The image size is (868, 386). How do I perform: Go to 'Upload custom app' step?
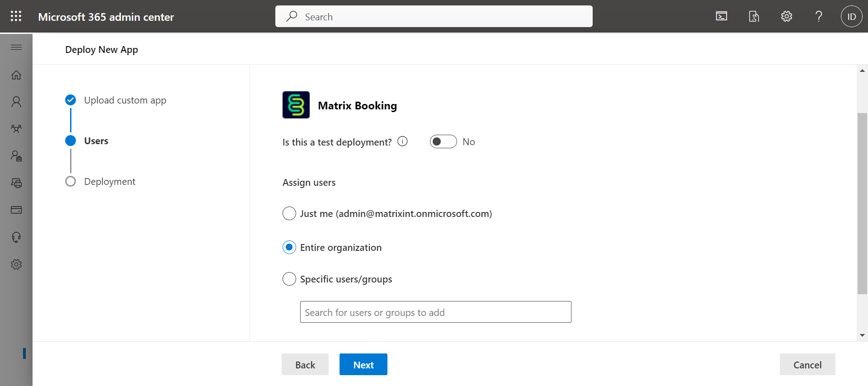[x=125, y=100]
